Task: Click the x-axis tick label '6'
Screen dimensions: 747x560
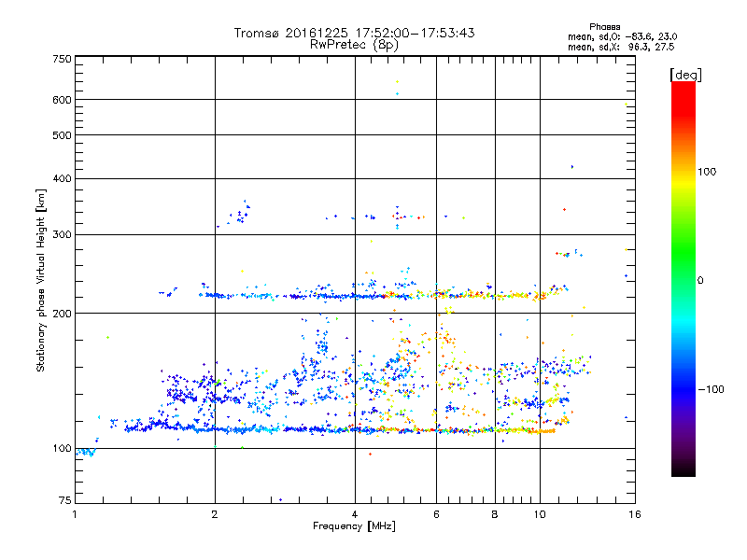Action: click(436, 514)
